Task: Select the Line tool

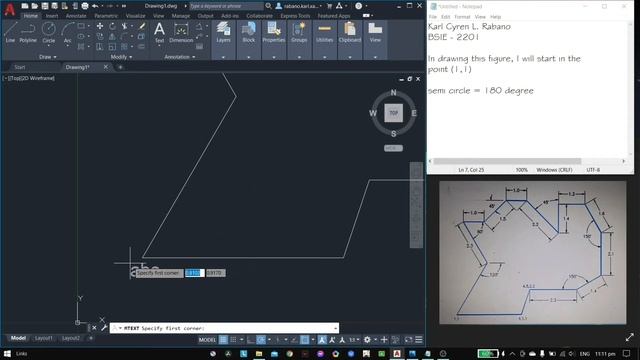Action: pyautogui.click(x=10, y=32)
